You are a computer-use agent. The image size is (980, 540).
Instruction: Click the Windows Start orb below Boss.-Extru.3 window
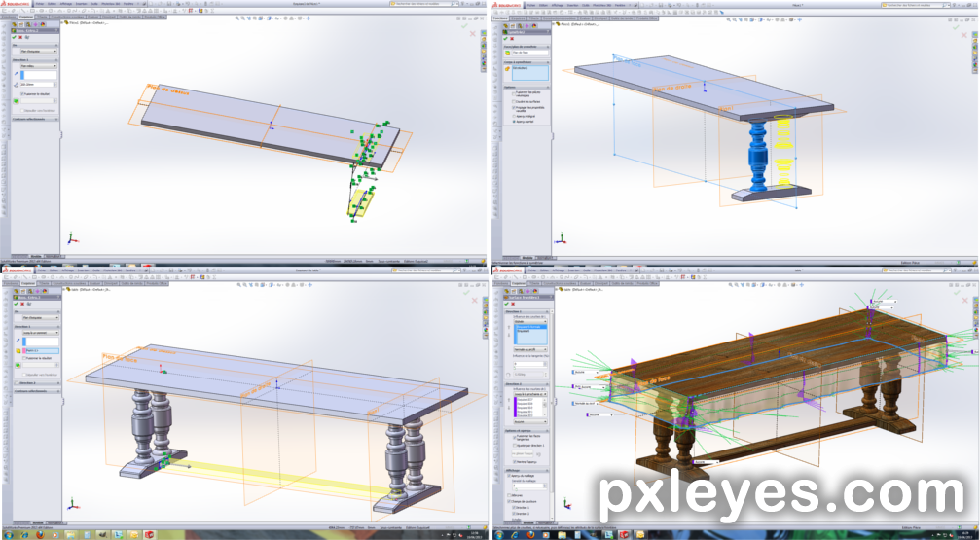pyautogui.click(x=9, y=534)
